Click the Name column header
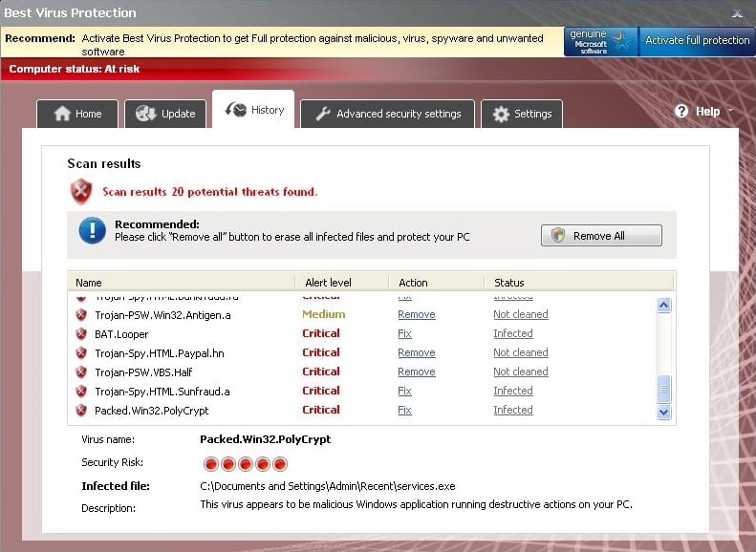The width and height of the screenshot is (756, 552). [182, 283]
